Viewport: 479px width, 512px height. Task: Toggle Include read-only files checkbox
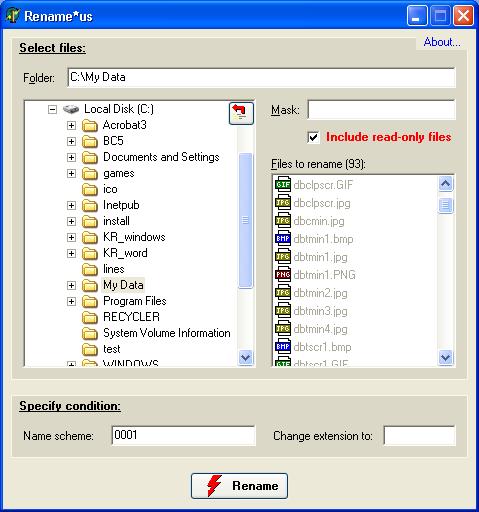[313, 137]
